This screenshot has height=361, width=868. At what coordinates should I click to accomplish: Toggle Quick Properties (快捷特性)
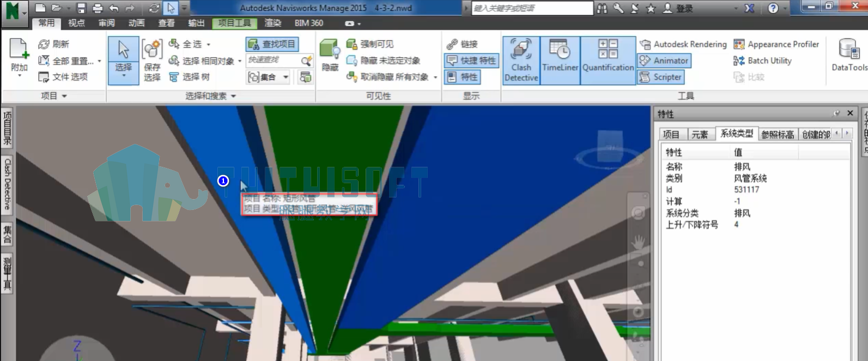[471, 61]
